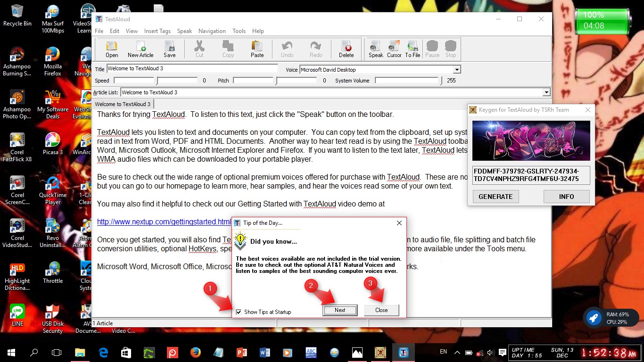Open the File menu
The image size is (644, 362).
click(x=99, y=31)
